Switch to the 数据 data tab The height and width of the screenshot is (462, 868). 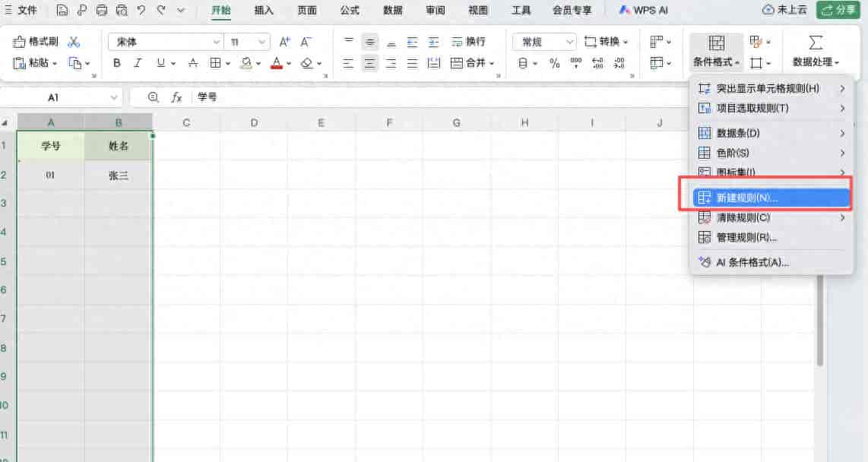click(x=392, y=10)
